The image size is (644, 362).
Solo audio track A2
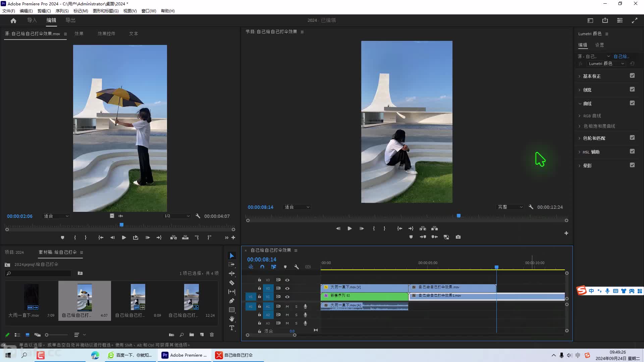point(296,315)
